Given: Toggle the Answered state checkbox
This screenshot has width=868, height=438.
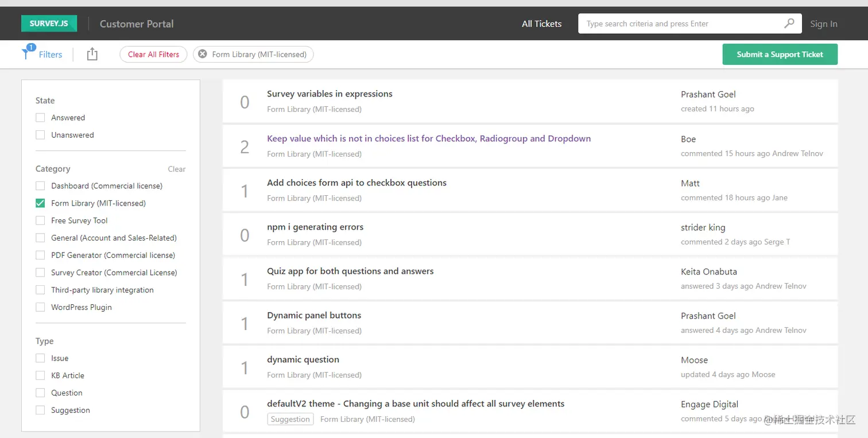Looking at the screenshot, I should (x=40, y=117).
